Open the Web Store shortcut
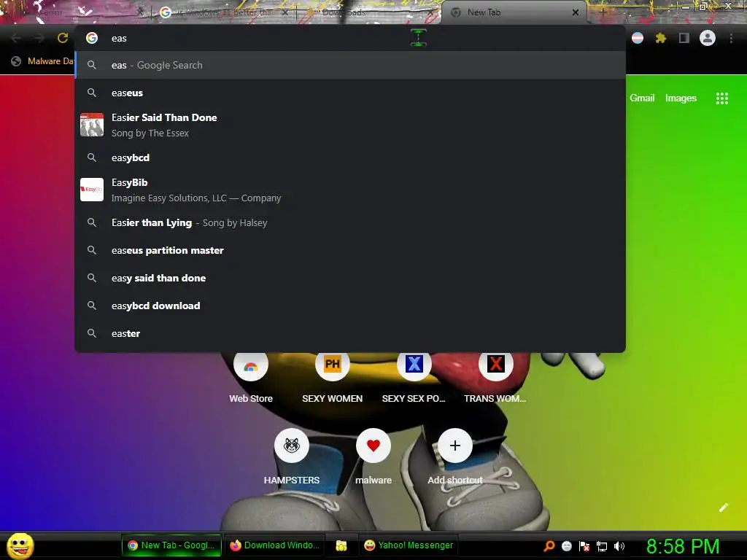 tap(251, 376)
